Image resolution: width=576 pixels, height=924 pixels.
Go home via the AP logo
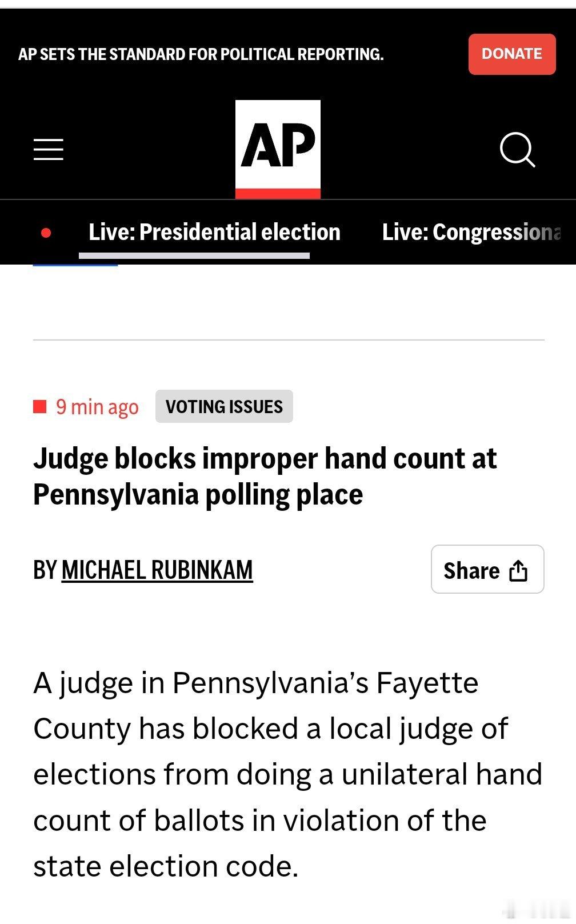click(278, 149)
